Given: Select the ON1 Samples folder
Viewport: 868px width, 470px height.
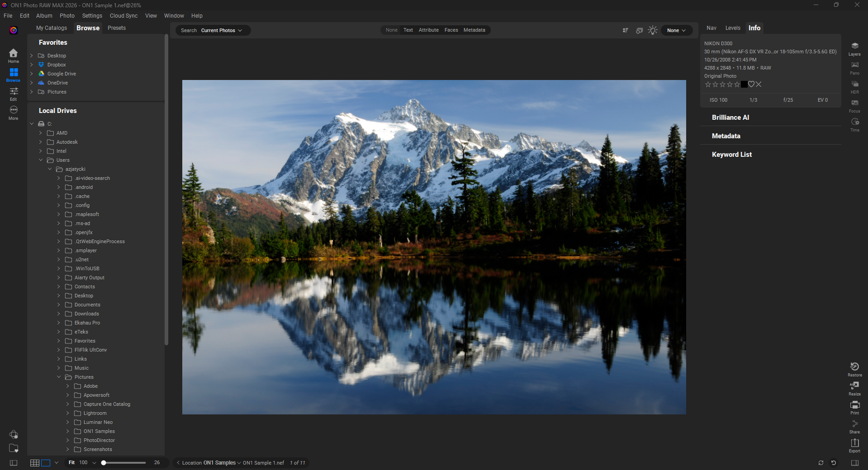Looking at the screenshot, I should click(x=99, y=431).
